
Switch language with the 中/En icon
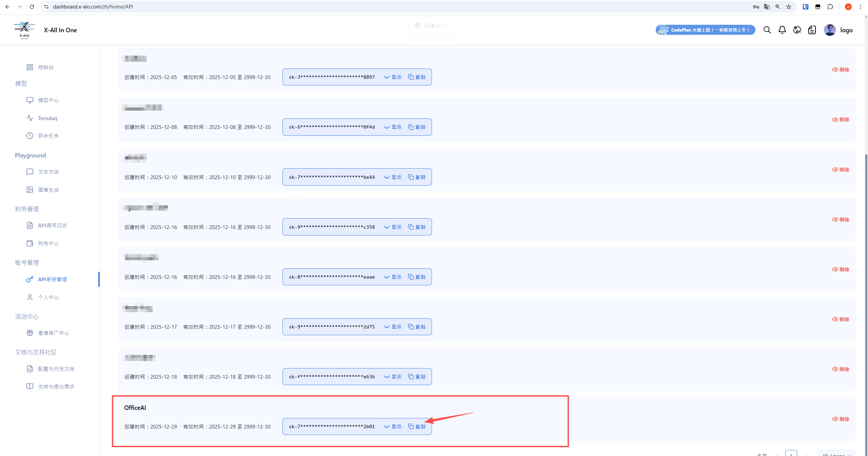pos(797,30)
